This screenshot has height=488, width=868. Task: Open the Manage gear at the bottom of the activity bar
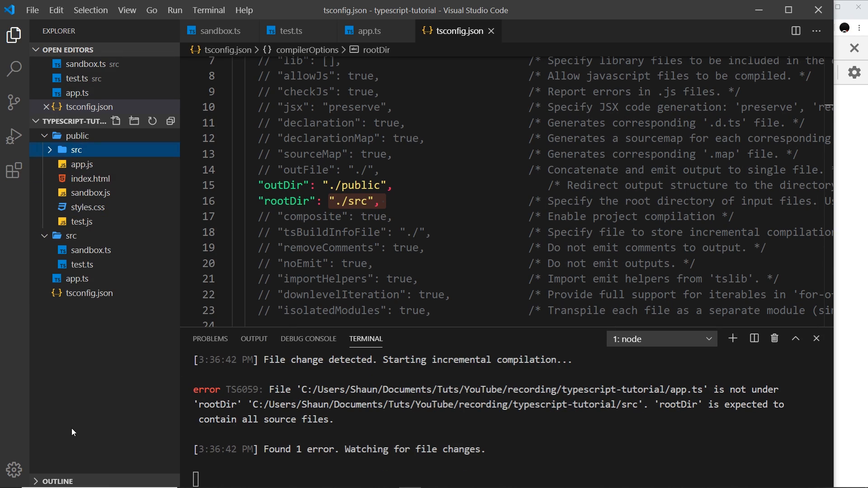pyautogui.click(x=14, y=470)
